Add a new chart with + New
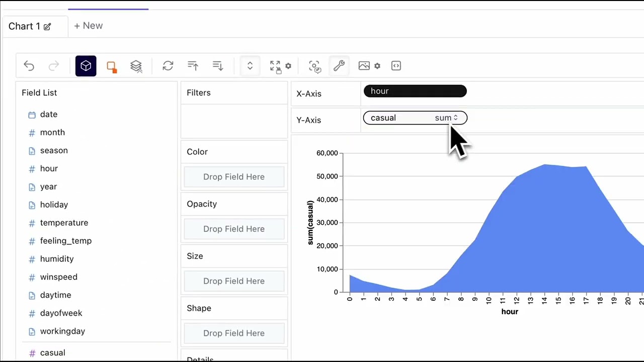This screenshot has width=644, height=362. tap(88, 26)
